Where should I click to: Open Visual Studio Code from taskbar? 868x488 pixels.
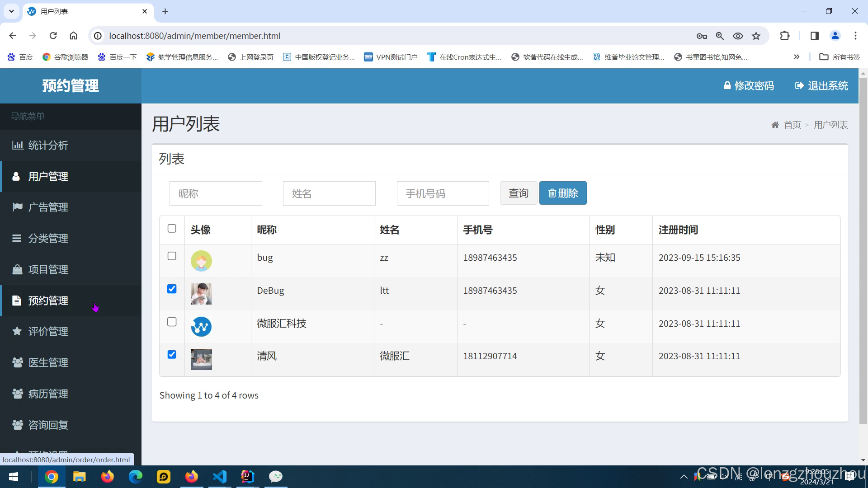220,476
